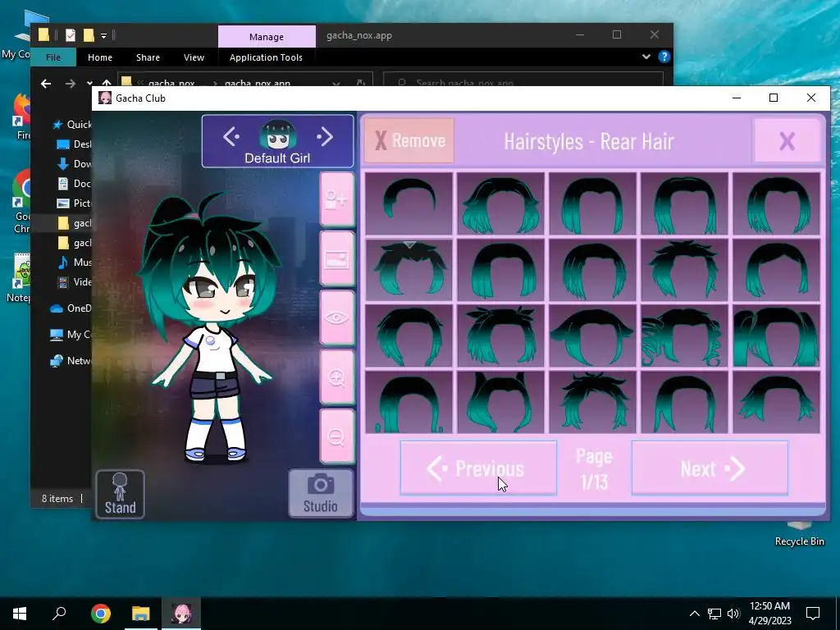The image size is (840, 630).
Task: Select fifth hairstyle in the top row
Action: pyautogui.click(x=776, y=203)
